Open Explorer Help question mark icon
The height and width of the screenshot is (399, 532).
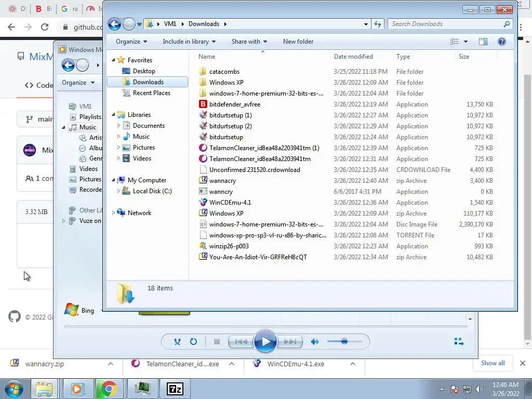click(x=501, y=42)
